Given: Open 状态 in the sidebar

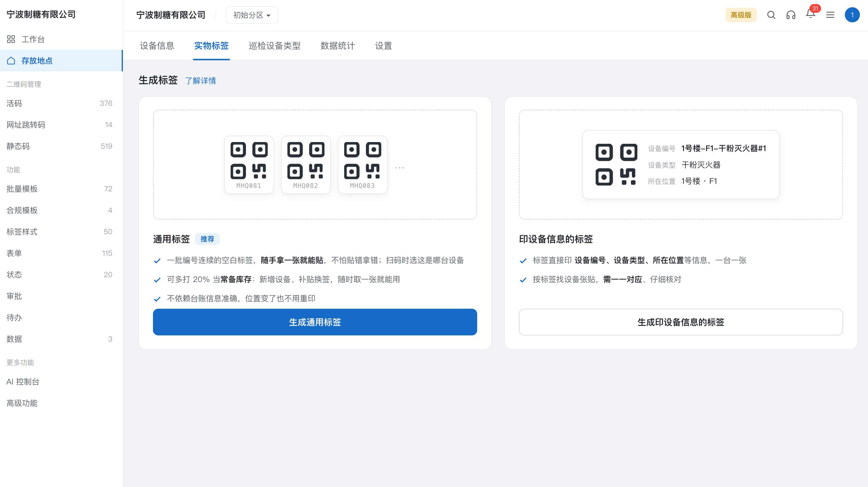Looking at the screenshot, I should 61,275.
